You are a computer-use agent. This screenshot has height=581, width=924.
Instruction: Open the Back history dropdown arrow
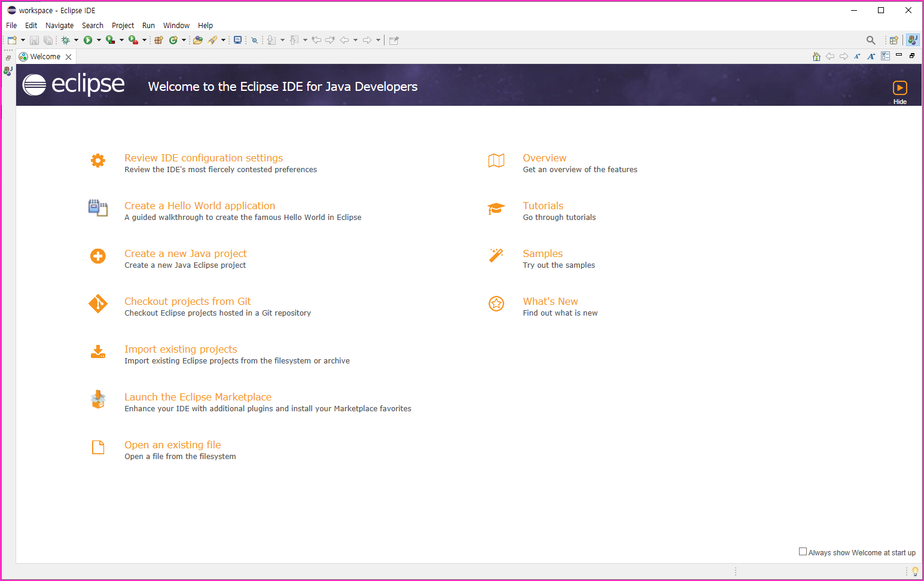(x=355, y=40)
